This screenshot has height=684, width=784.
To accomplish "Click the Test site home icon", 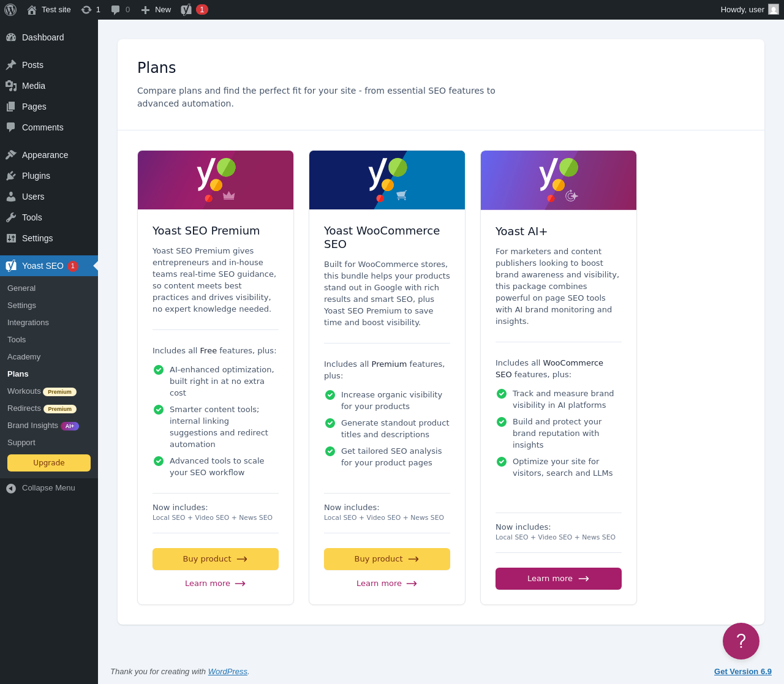I will coord(32,10).
